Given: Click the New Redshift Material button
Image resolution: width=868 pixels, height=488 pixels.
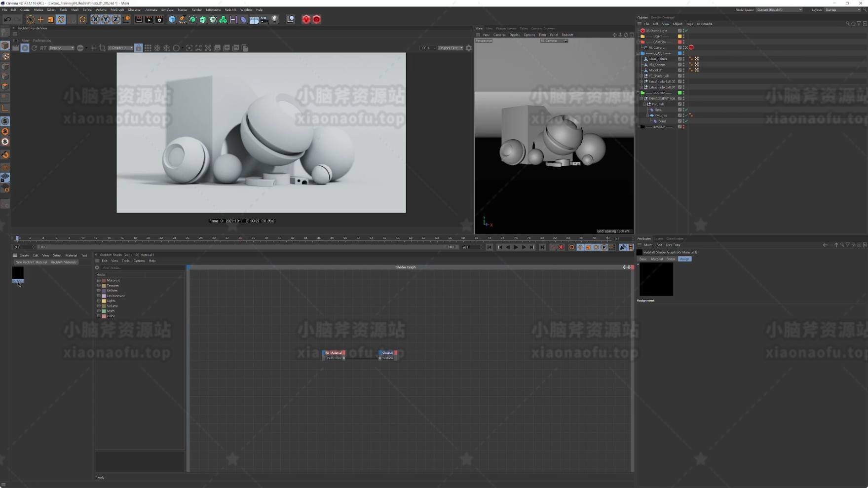Looking at the screenshot, I should 31,262.
